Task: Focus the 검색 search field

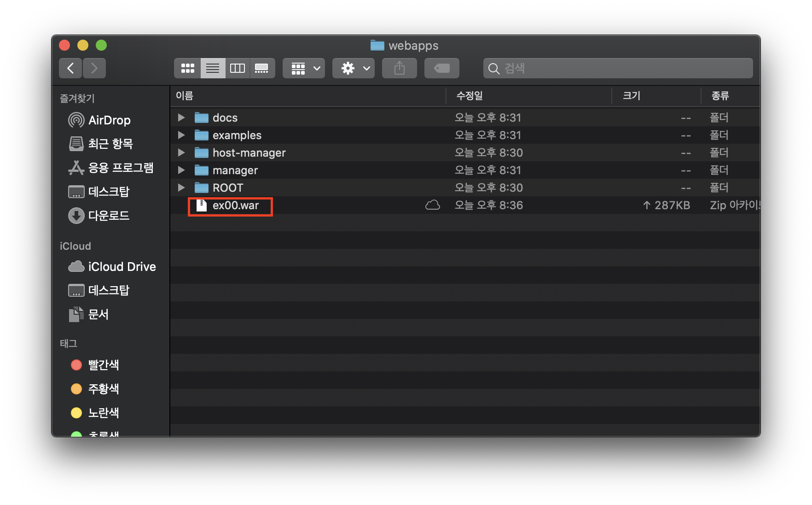Action: [x=618, y=68]
